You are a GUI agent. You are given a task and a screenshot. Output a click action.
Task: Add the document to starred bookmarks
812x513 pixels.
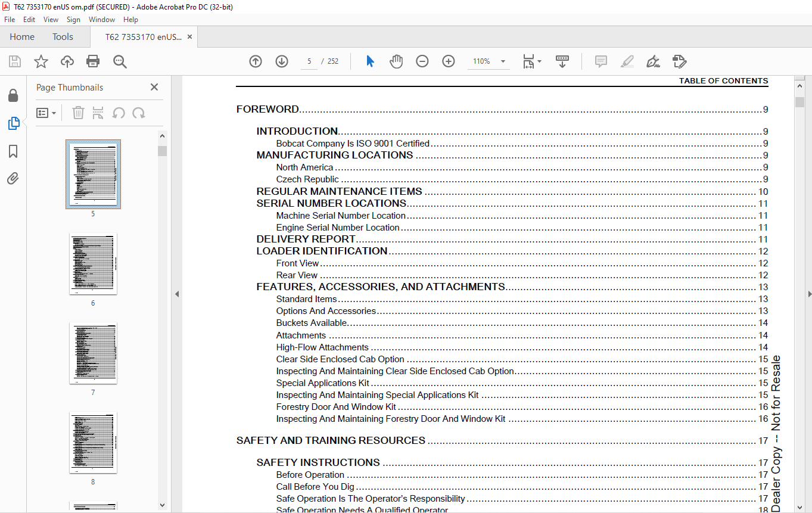(x=41, y=61)
